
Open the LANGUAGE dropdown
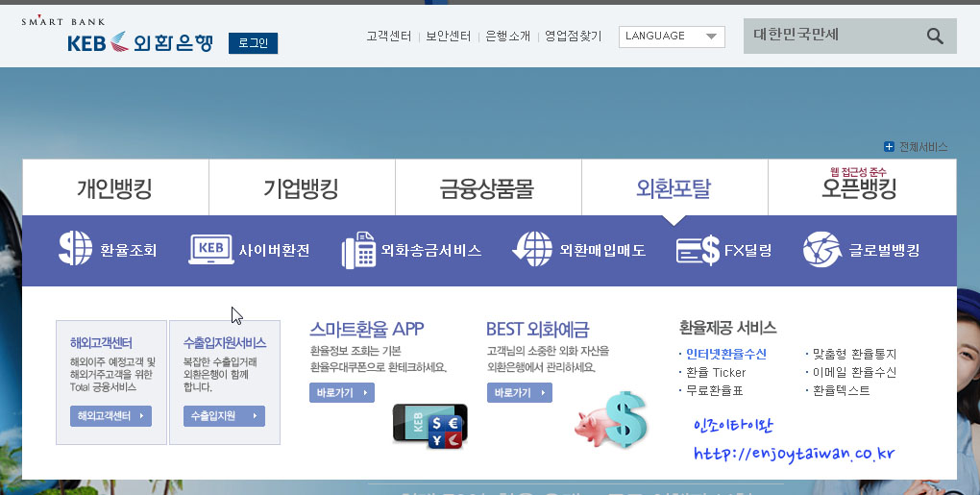pos(672,37)
